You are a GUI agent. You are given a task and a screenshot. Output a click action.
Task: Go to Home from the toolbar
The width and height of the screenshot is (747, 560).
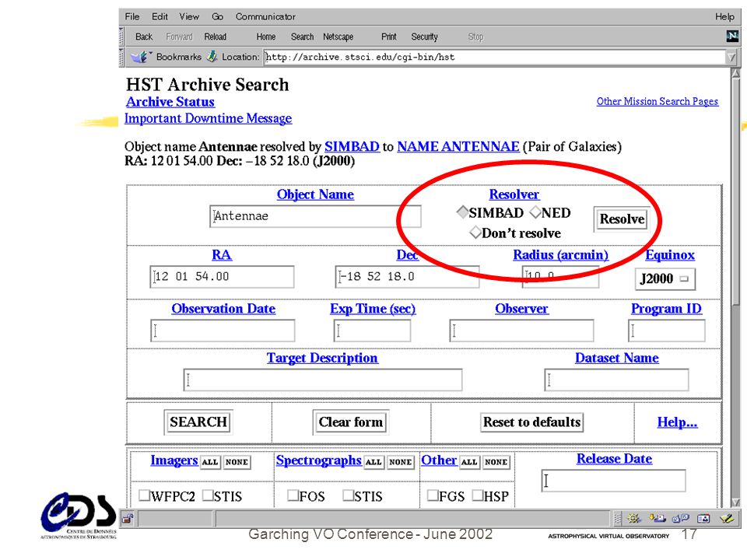click(x=266, y=37)
